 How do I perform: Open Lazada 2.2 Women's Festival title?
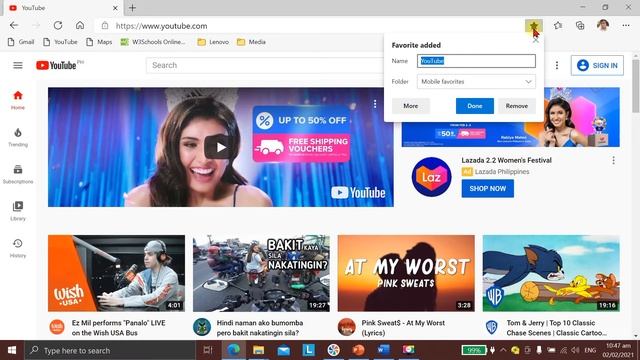click(507, 160)
